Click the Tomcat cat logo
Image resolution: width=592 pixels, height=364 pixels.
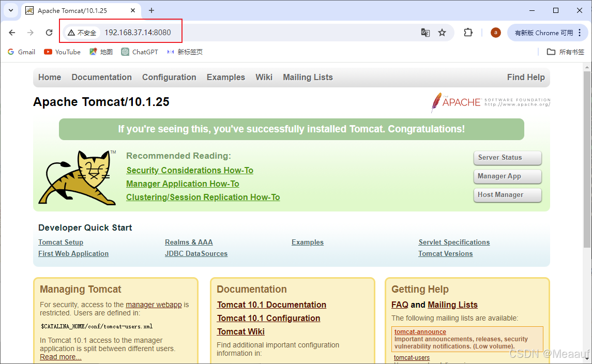(78, 177)
